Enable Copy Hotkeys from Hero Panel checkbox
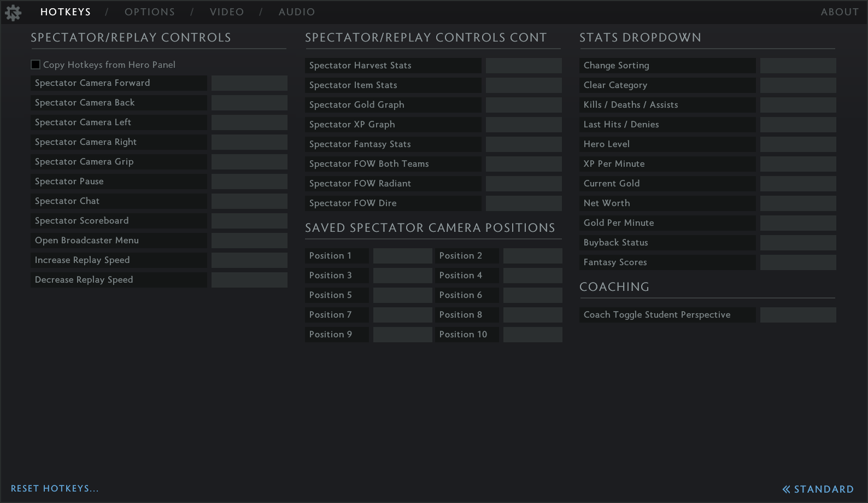The image size is (868, 503). [x=36, y=65]
